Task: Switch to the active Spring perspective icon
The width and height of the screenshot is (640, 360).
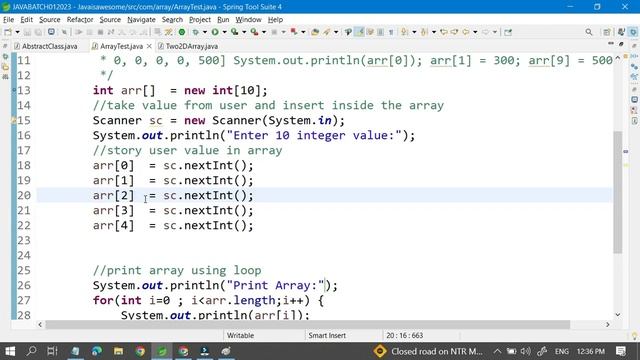Action: coord(633,32)
